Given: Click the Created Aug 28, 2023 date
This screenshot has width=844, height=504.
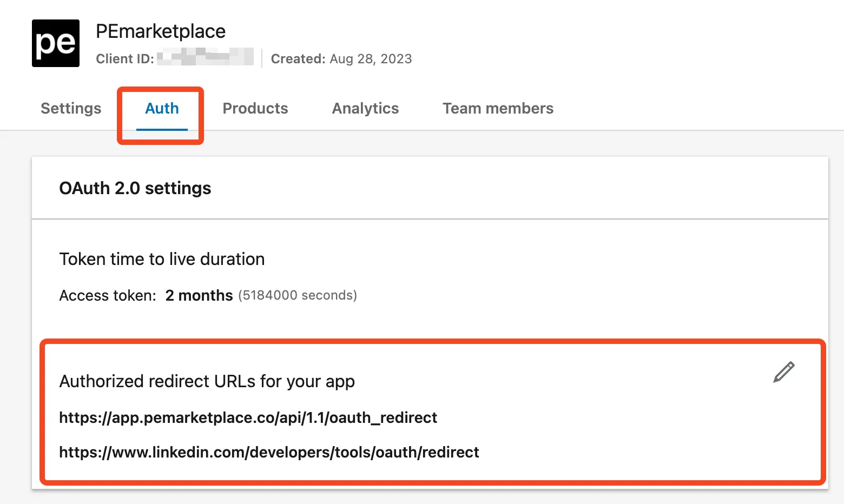Looking at the screenshot, I should pyautogui.click(x=341, y=58).
